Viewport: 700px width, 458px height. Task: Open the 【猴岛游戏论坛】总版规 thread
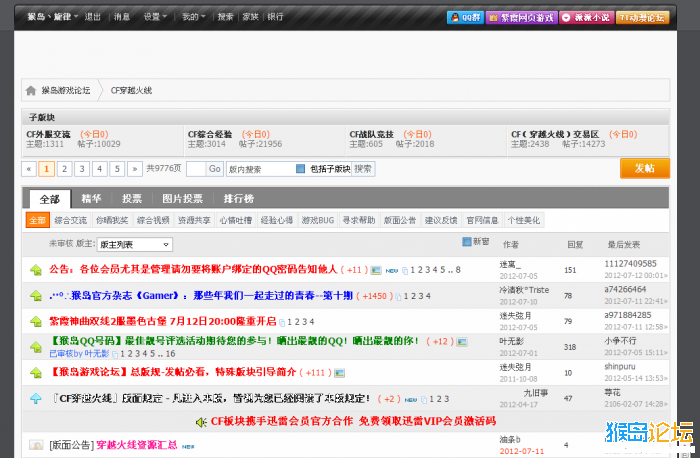pos(173,372)
